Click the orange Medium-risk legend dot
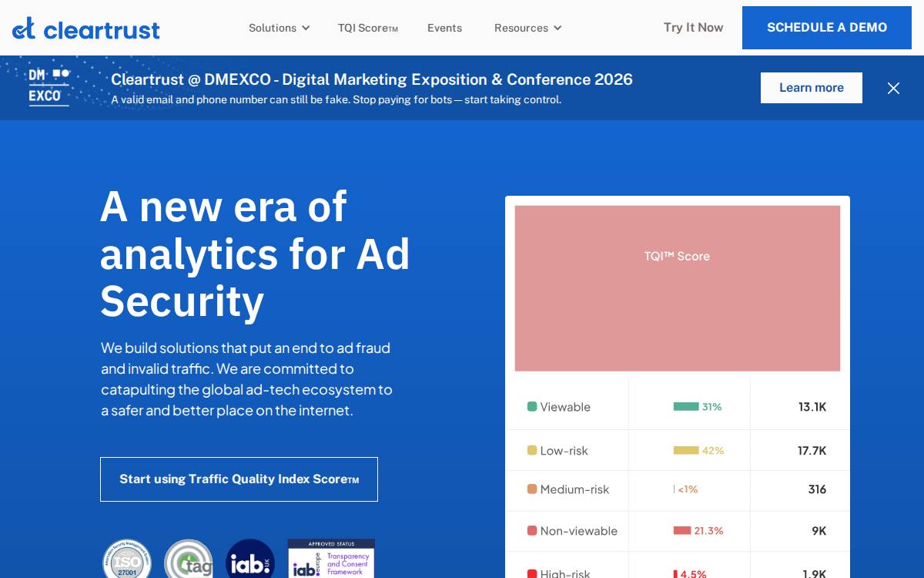 tap(532, 489)
